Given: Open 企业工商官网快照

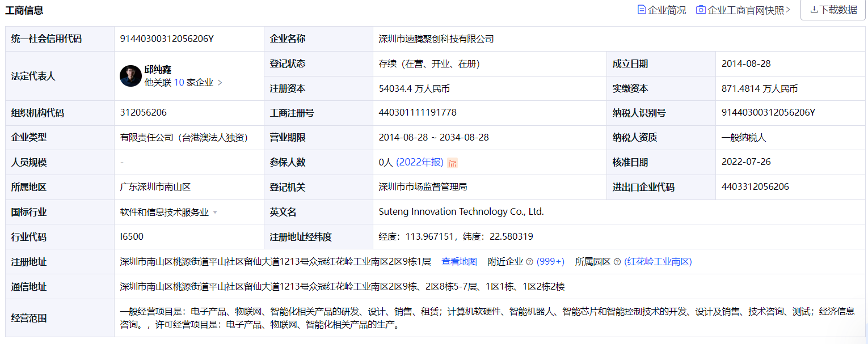Looking at the screenshot, I should coord(747,10).
